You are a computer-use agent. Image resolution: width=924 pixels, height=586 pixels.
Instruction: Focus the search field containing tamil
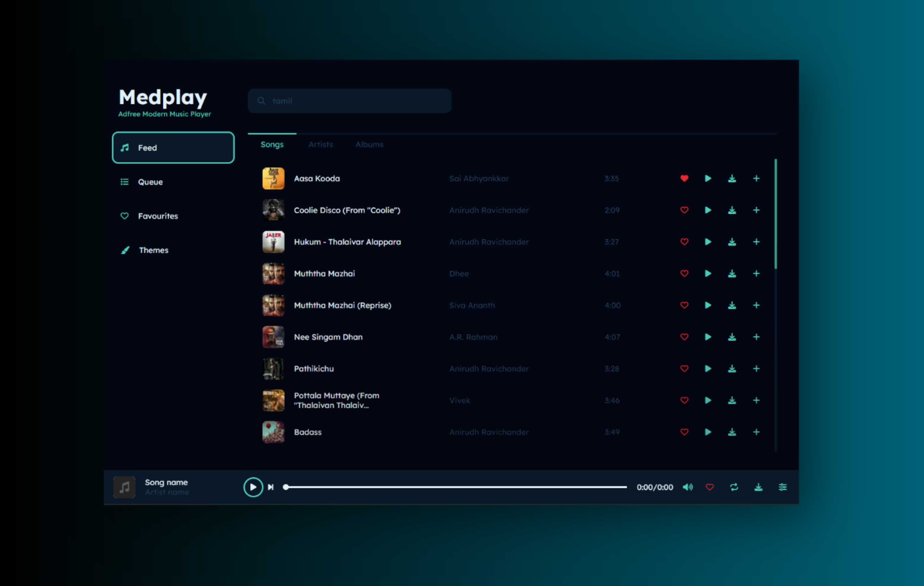pos(349,101)
